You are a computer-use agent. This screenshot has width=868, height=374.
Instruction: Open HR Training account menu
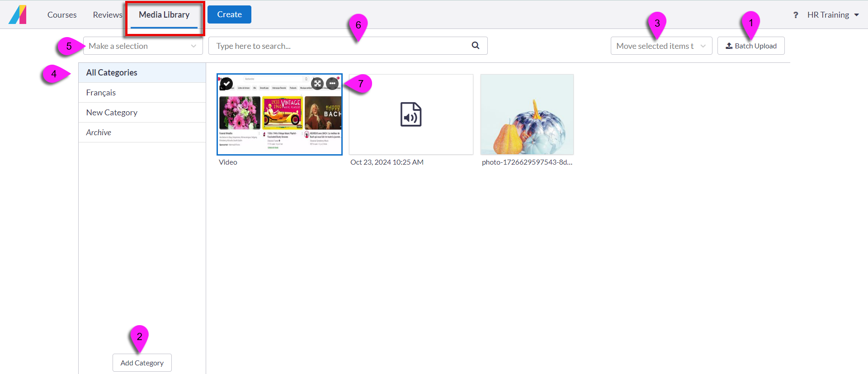833,15
